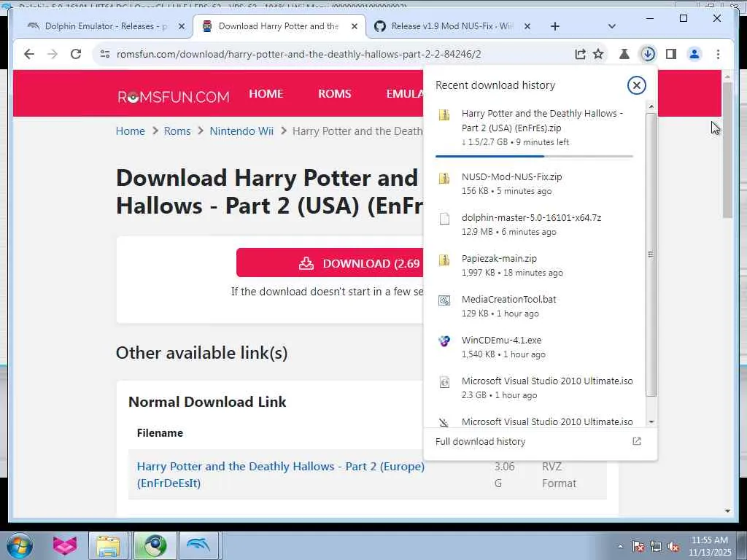Switch to Dolphin emulator on taskbar

pyautogui.click(x=198, y=545)
